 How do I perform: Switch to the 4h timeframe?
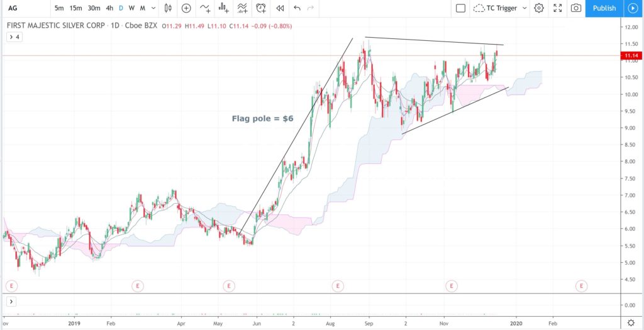coord(109,8)
